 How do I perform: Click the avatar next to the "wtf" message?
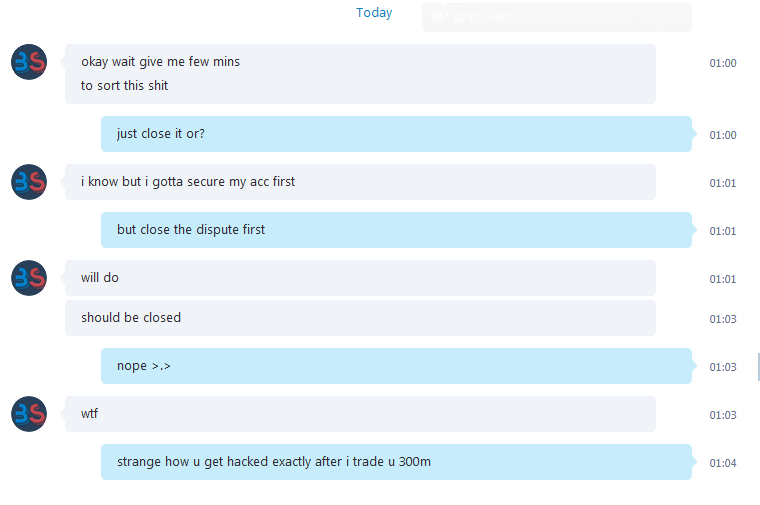[29, 414]
